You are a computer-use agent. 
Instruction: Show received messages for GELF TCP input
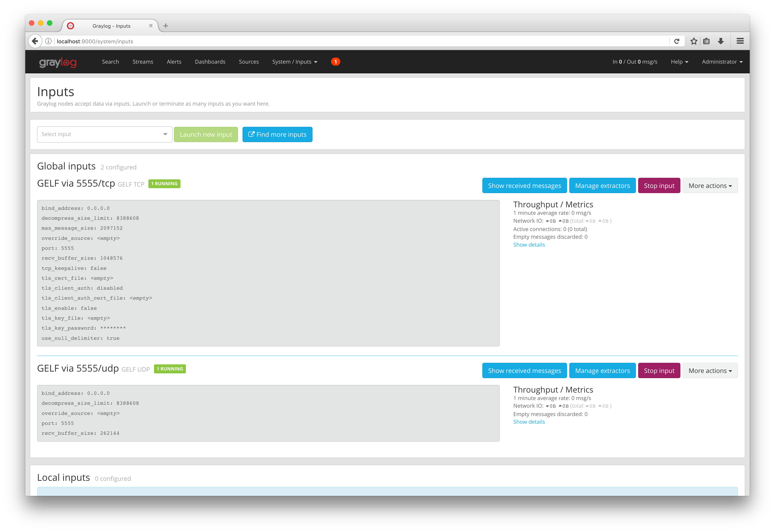(x=524, y=186)
